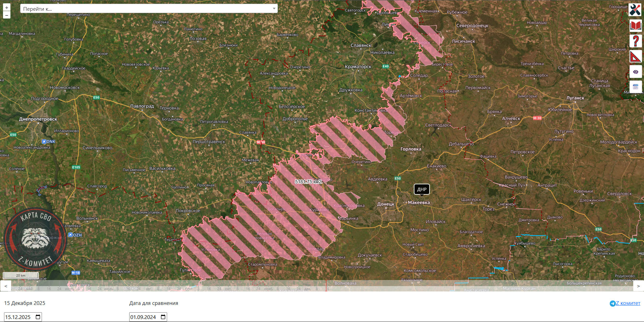Move timeline forward with the right arrow
This screenshot has width=644, height=322.
point(638,286)
